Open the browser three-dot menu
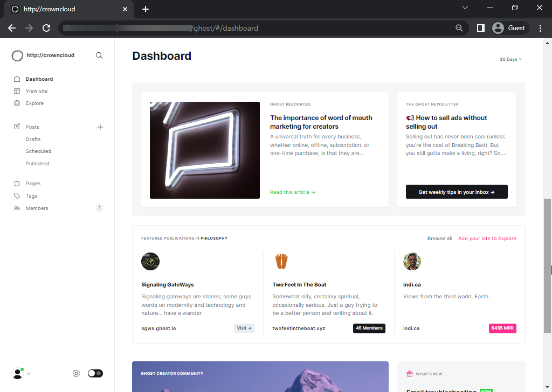 click(x=540, y=28)
